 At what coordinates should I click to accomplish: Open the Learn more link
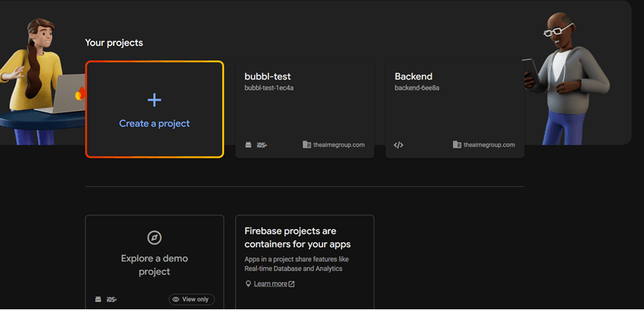[270, 284]
